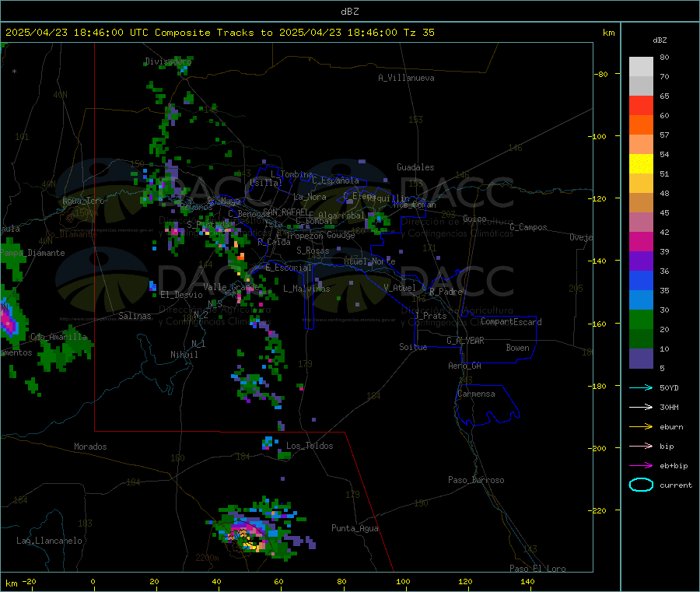
Task: Click the 'current' legend label
Action: point(676,485)
